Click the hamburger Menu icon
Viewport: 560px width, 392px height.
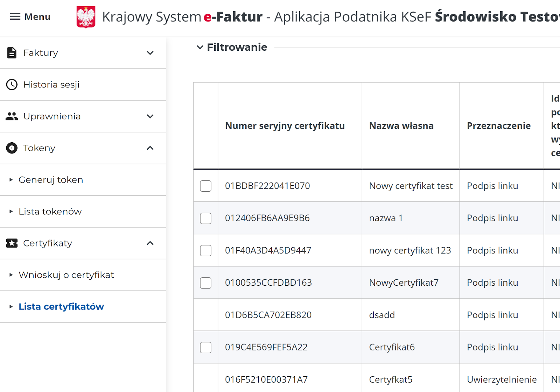[15, 16]
